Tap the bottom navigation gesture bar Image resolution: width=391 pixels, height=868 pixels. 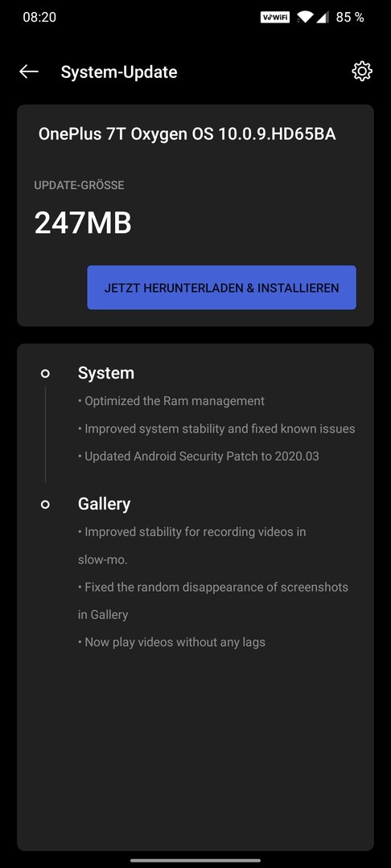tap(195, 860)
